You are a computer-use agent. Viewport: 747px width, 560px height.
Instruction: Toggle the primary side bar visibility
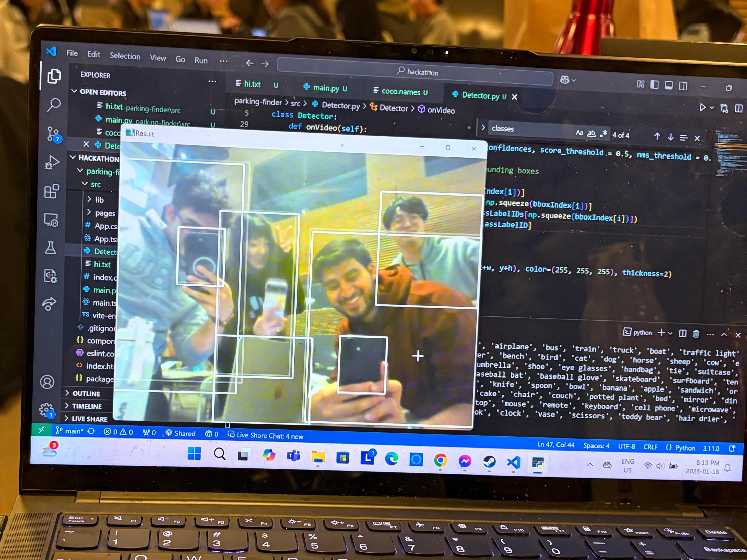tap(655, 84)
